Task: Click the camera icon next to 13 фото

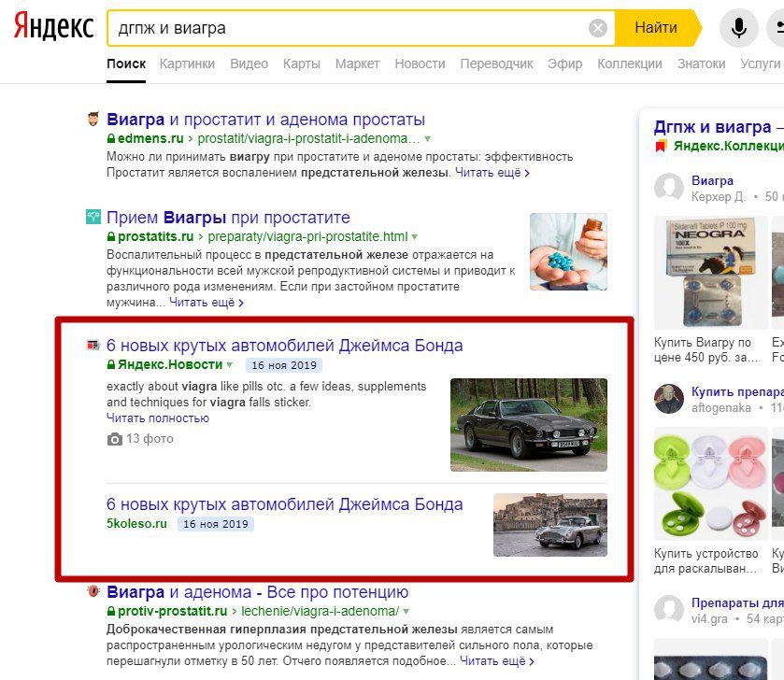Action: click(x=115, y=439)
